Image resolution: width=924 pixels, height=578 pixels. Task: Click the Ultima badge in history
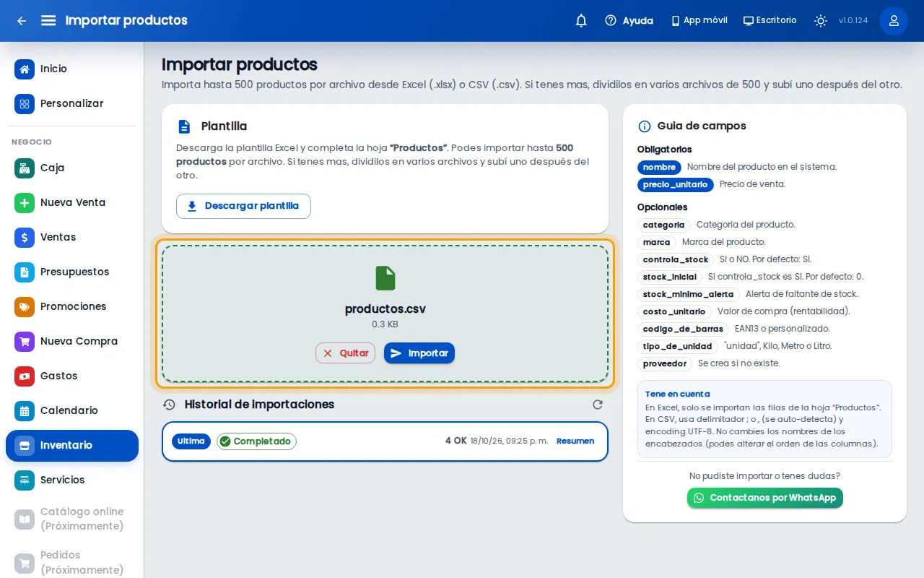(x=191, y=441)
